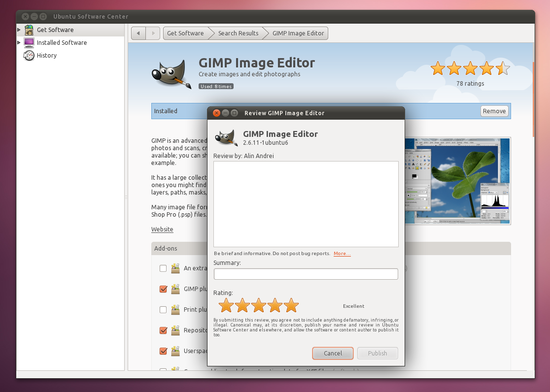
Task: Open the More... review guidelines link
Action: (342, 254)
